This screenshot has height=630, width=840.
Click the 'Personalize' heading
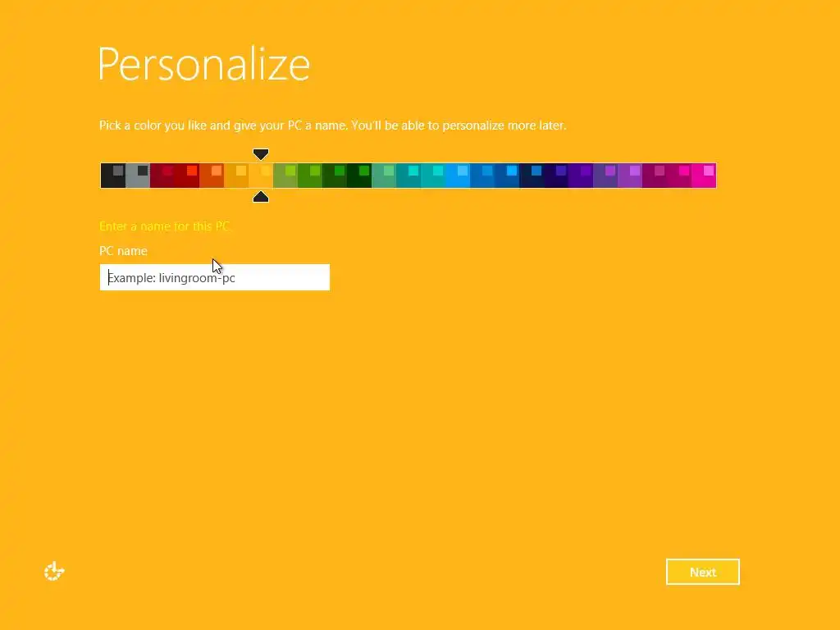click(204, 64)
